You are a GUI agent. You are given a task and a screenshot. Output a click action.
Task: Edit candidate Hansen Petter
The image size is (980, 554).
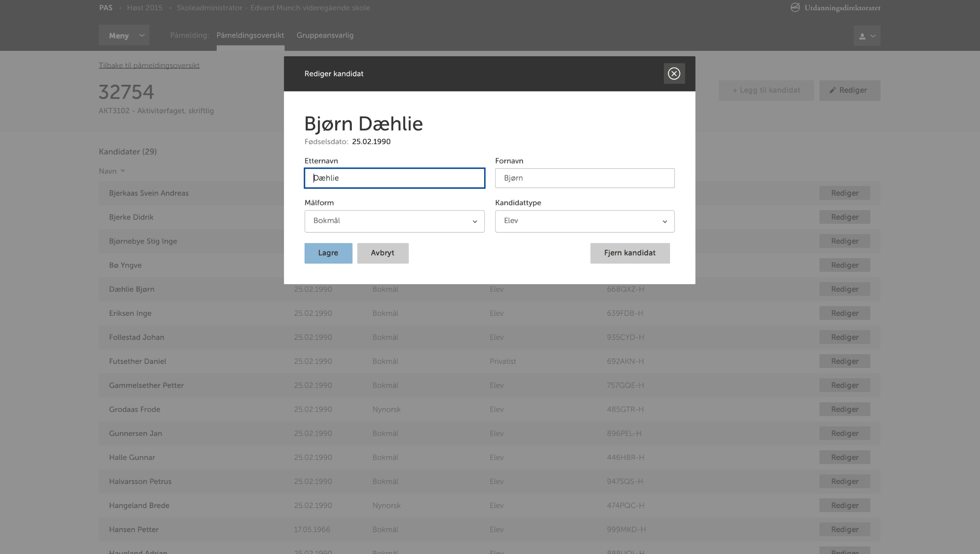(844, 529)
